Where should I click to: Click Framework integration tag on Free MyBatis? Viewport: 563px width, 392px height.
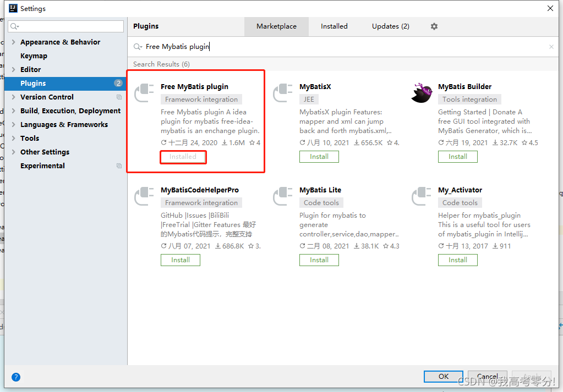click(x=201, y=100)
